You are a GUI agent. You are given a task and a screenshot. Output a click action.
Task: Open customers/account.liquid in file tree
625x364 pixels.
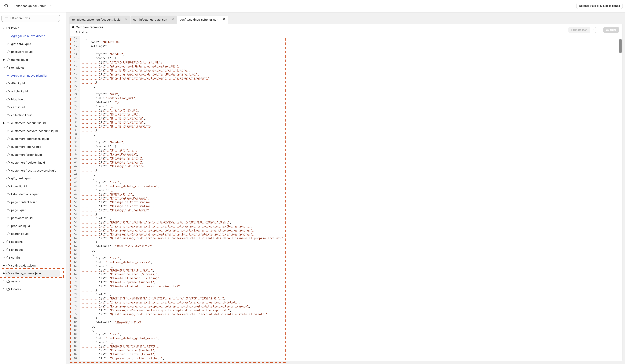click(x=28, y=123)
